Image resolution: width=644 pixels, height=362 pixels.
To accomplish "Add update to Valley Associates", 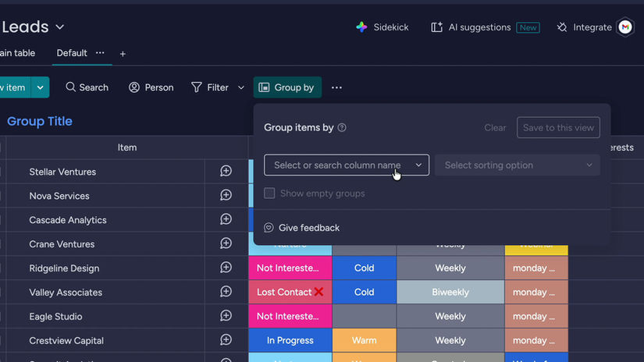I will coord(226,292).
